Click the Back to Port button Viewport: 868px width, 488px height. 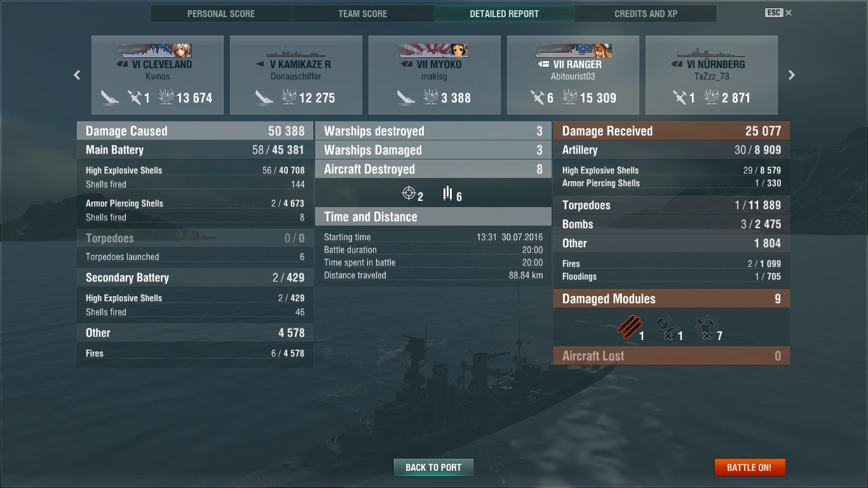pos(433,467)
